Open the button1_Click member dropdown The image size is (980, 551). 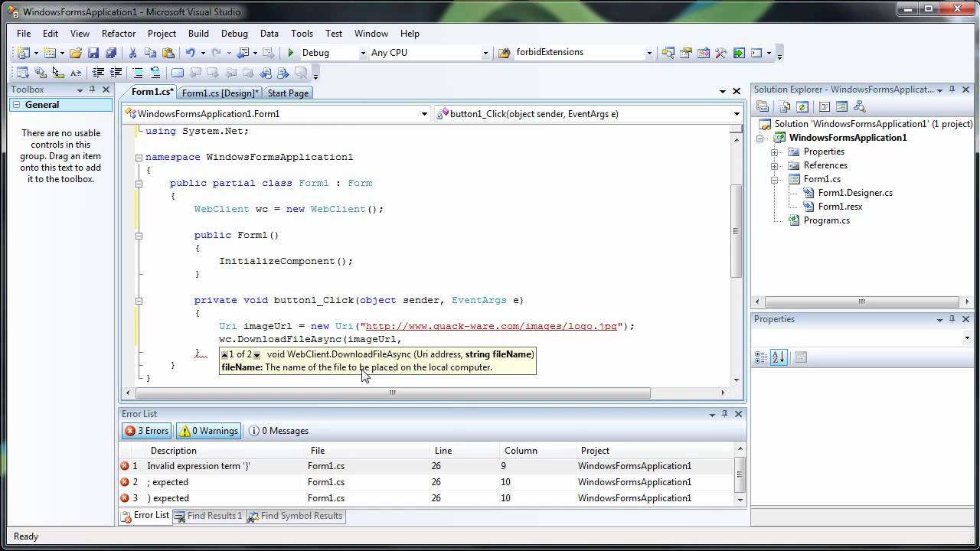point(737,114)
